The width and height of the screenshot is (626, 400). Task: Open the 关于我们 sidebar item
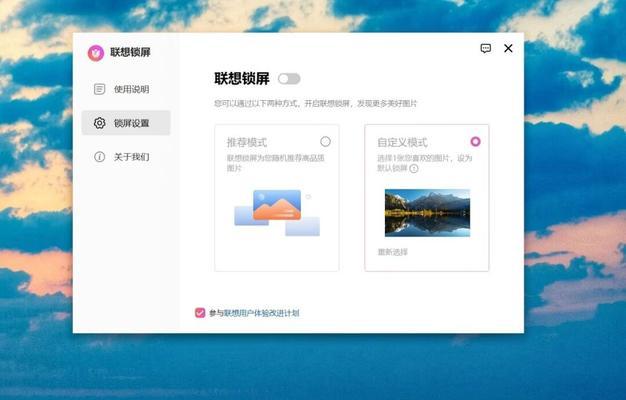[x=126, y=156]
